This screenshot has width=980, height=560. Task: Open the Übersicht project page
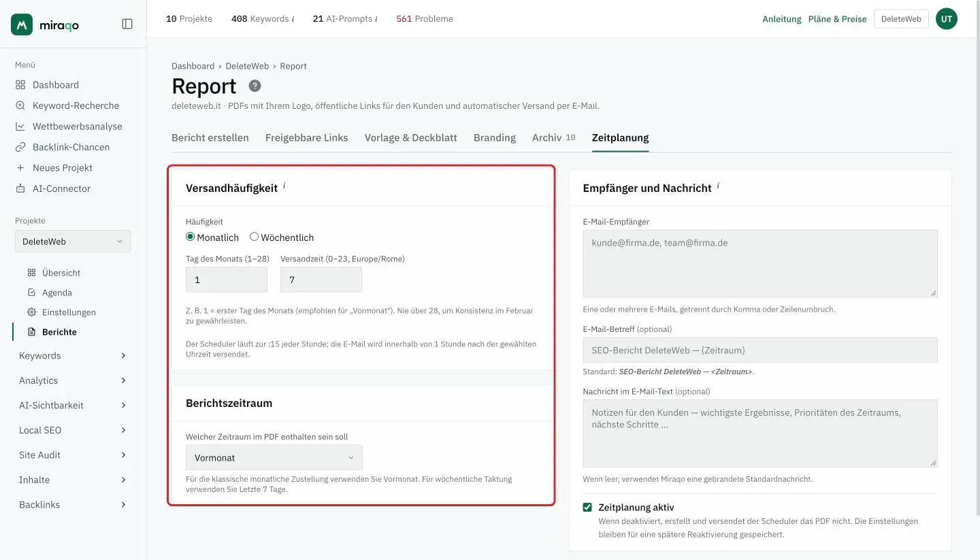[61, 273]
